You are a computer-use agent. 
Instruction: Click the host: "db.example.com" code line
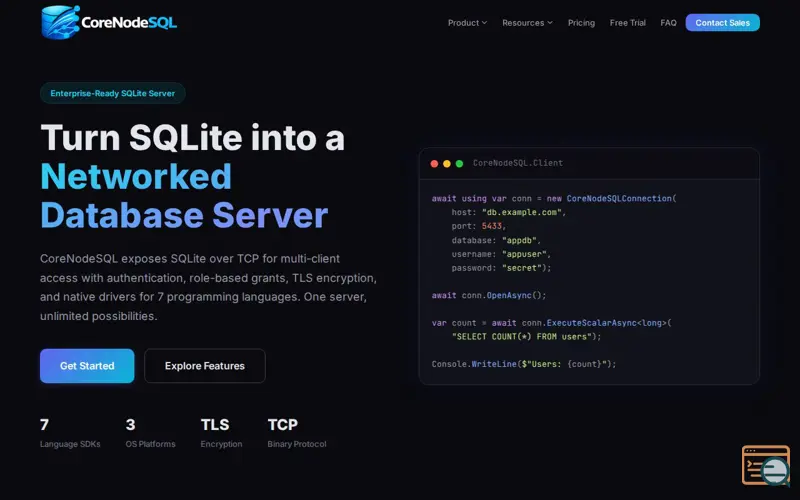(509, 212)
